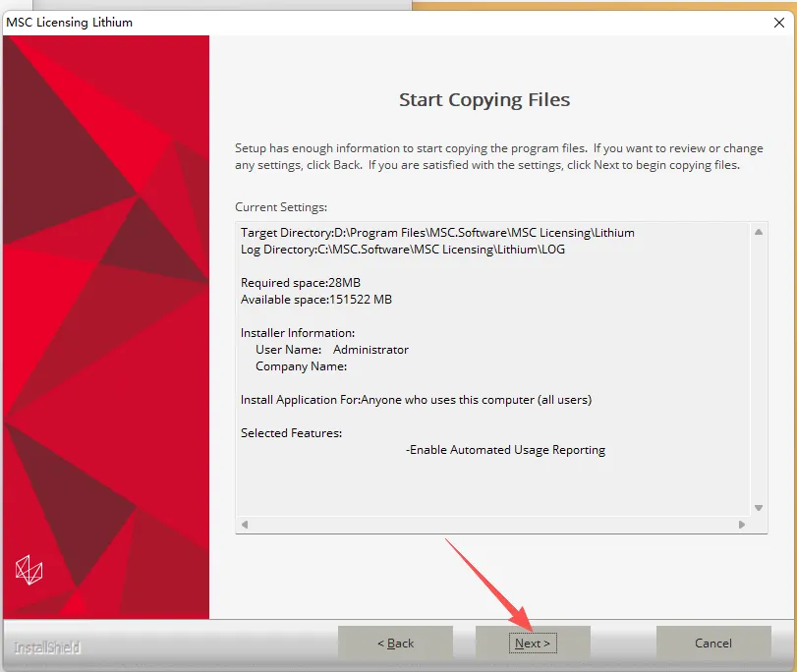Viewport: 797px width, 672px height.
Task: Select the Log Directory line in settings
Action: point(403,250)
